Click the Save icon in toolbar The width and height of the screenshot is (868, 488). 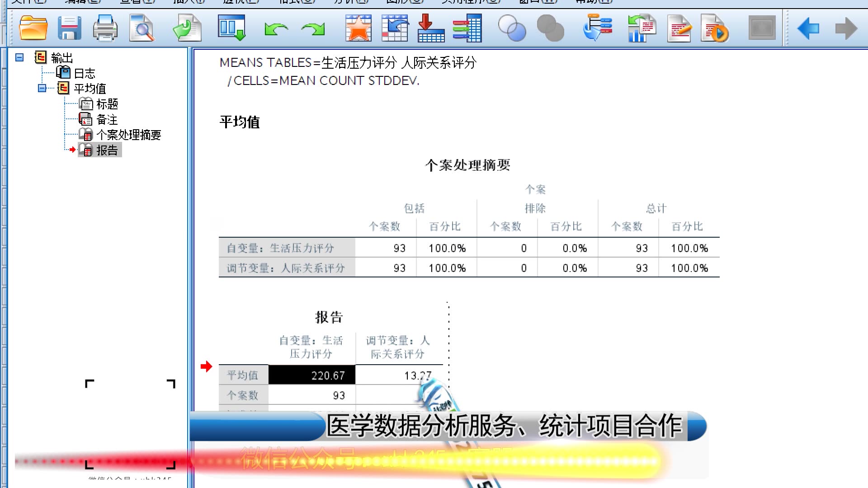coord(69,28)
